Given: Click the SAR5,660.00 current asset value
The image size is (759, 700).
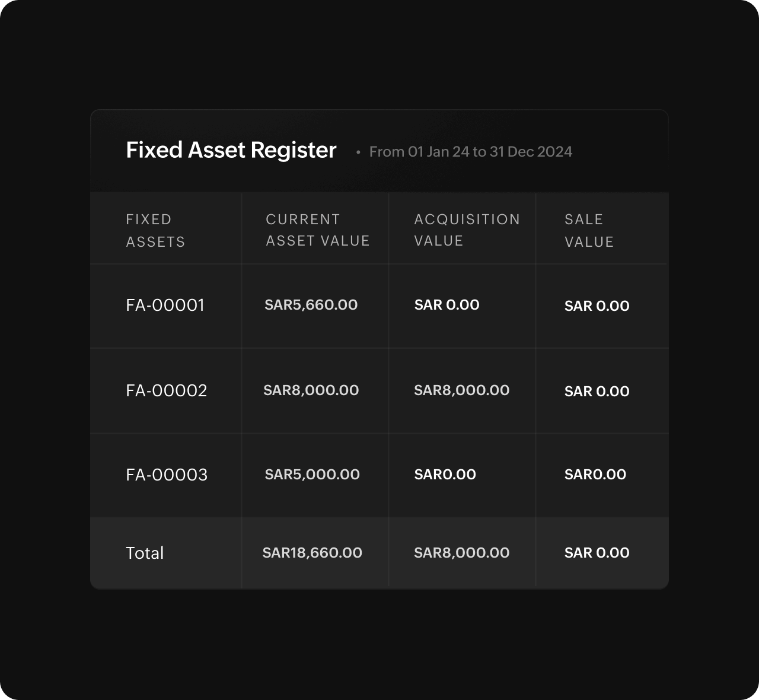Looking at the screenshot, I should pos(311,305).
